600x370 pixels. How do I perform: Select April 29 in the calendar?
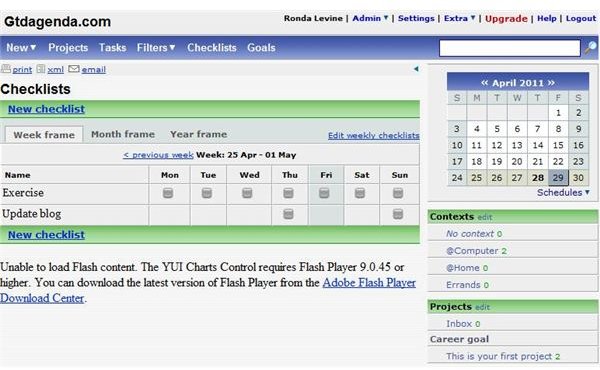pyautogui.click(x=558, y=178)
